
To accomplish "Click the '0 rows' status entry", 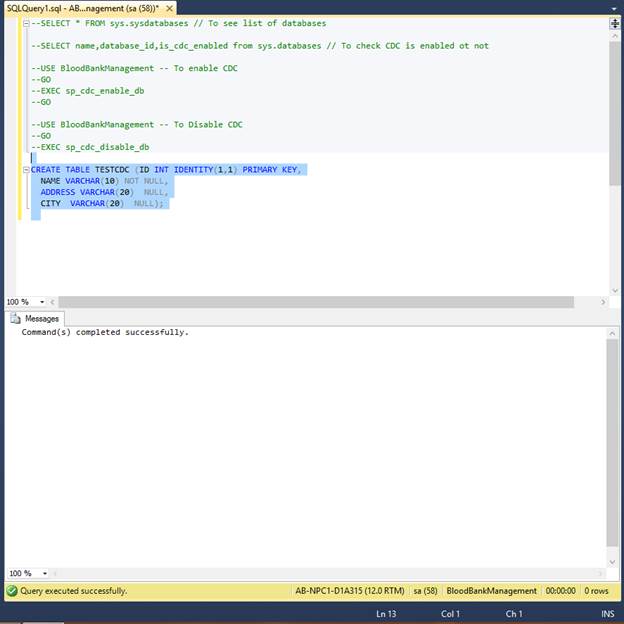I will (596, 591).
